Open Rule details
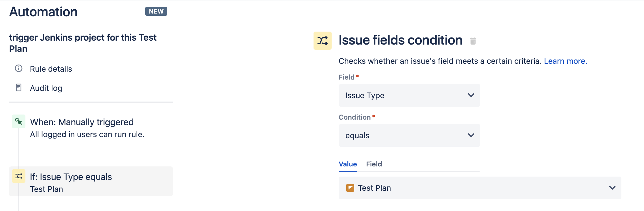The height and width of the screenshot is (211, 644). tap(51, 69)
